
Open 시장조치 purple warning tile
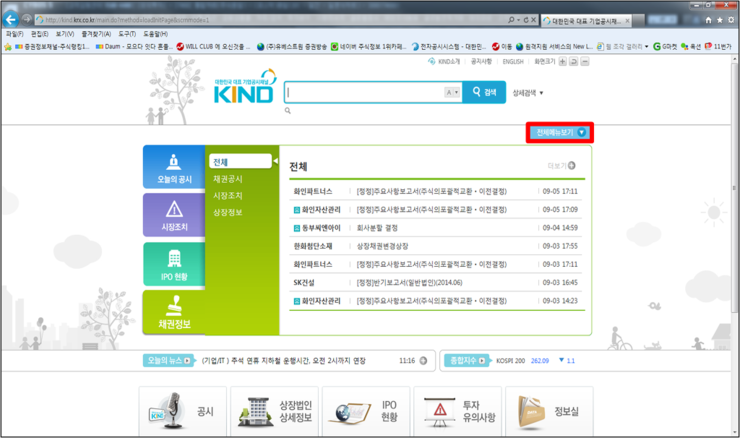coord(174,215)
